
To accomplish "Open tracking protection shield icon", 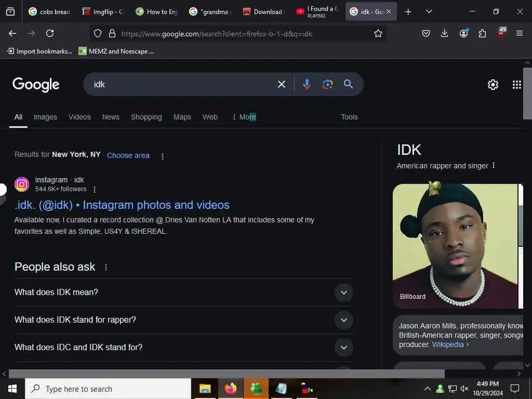I will pos(98,33).
